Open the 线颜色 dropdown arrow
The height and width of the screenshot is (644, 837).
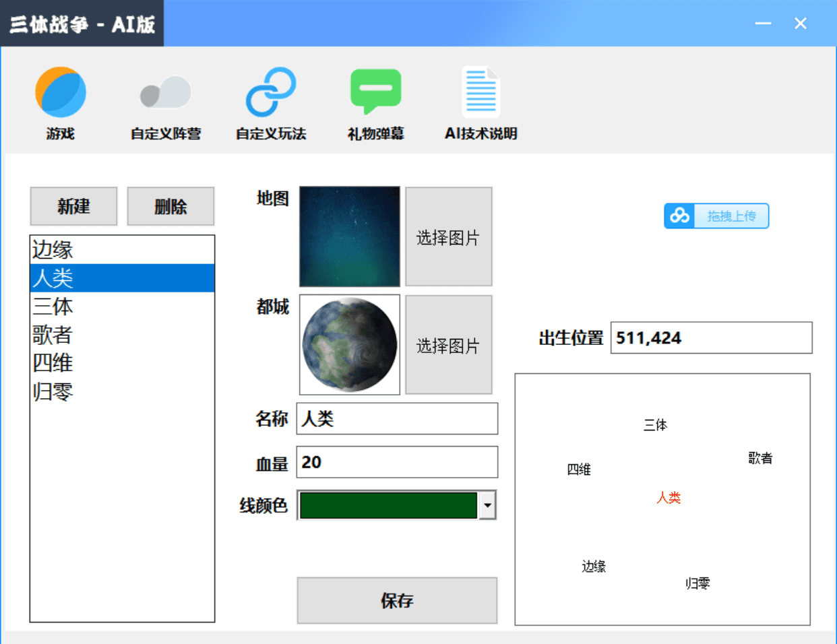(488, 505)
